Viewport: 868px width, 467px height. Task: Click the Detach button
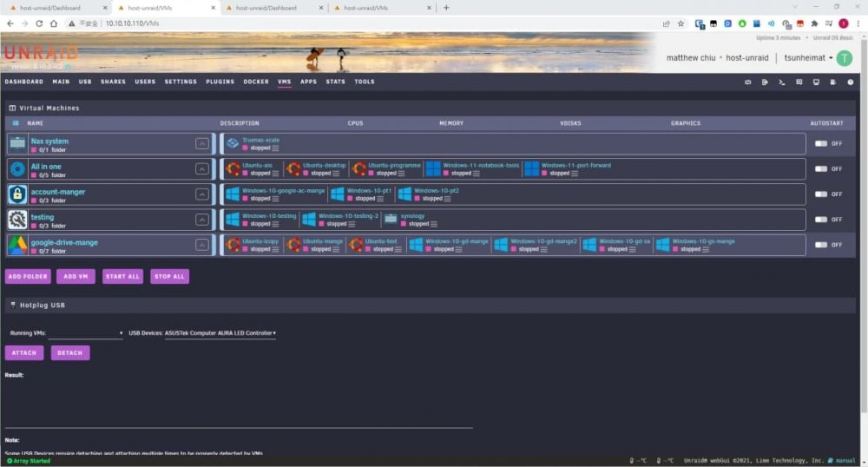point(69,352)
